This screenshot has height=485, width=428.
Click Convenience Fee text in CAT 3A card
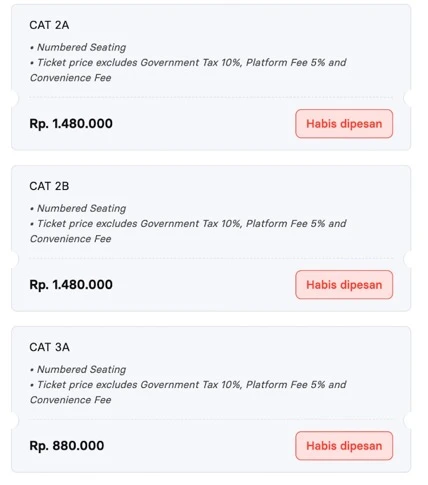pos(71,400)
